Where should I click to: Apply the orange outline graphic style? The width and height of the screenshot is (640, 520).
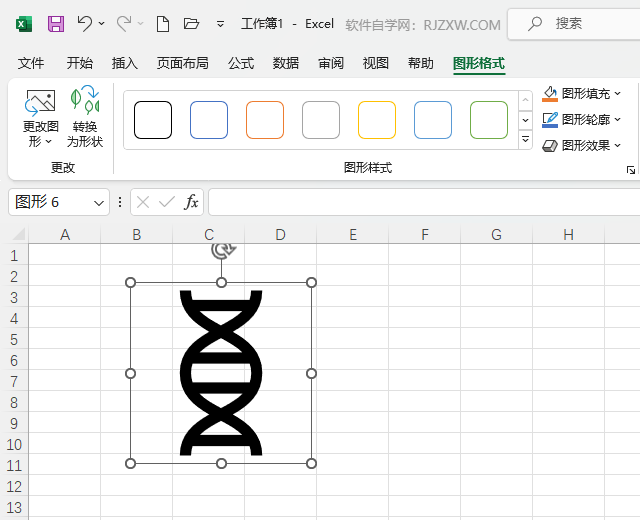[x=265, y=120]
